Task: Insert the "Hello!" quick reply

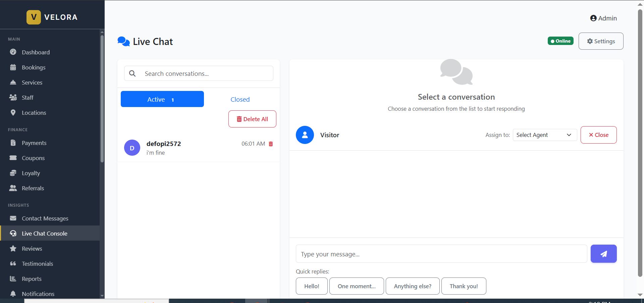Action: tap(312, 286)
